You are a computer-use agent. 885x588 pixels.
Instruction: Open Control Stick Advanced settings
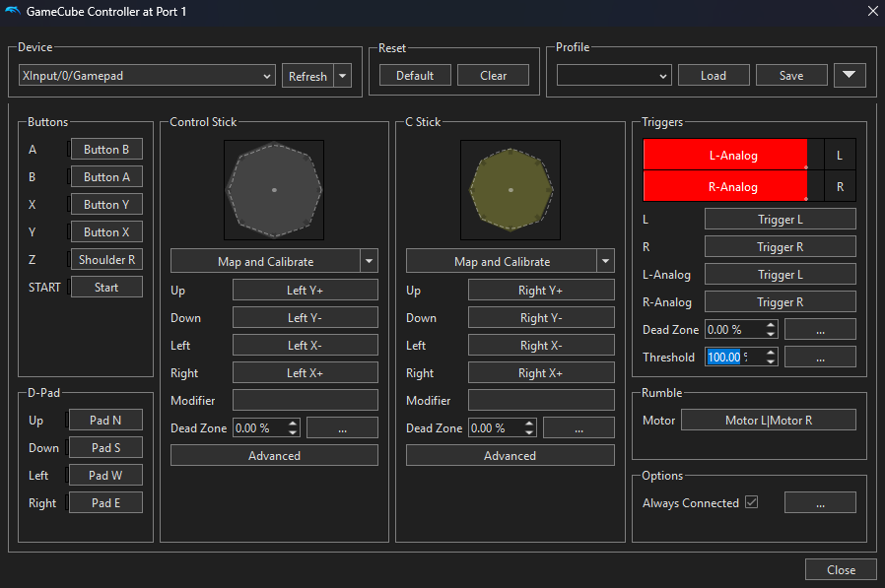274,455
